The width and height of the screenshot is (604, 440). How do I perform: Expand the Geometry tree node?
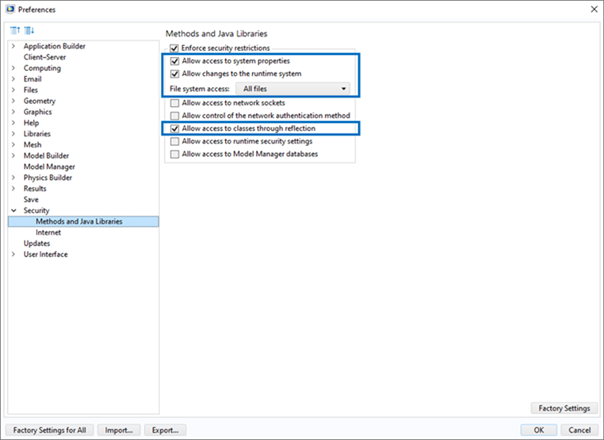(13, 101)
